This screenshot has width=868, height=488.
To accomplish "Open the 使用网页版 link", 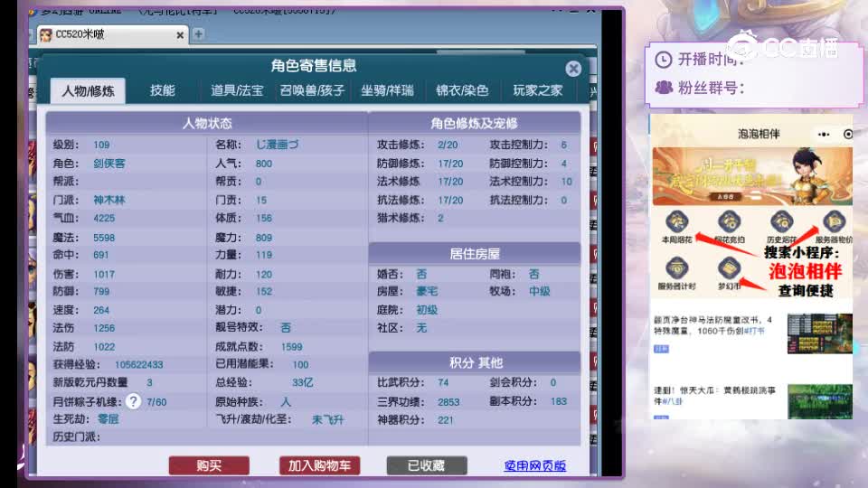I will [534, 466].
